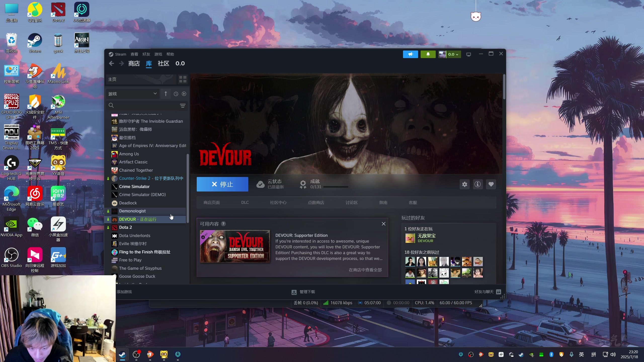Open the 查看 View menu
The width and height of the screenshot is (644, 362).
coord(134,54)
